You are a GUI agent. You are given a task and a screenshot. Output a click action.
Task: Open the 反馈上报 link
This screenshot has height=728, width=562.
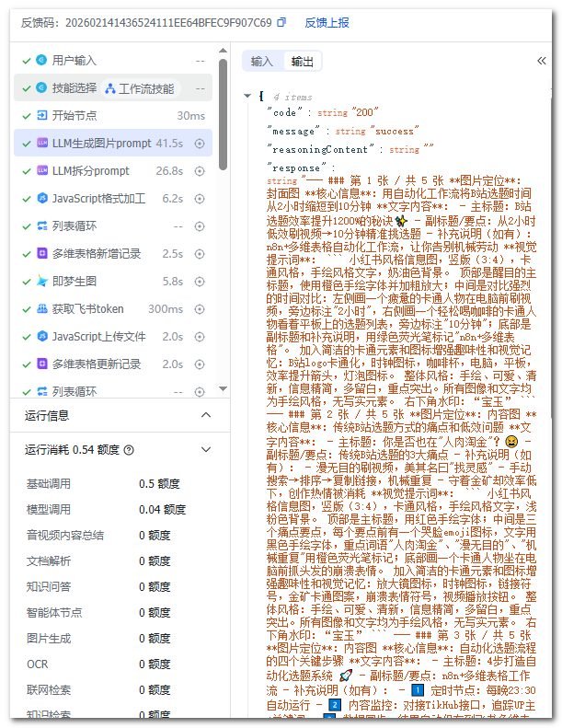click(x=327, y=23)
